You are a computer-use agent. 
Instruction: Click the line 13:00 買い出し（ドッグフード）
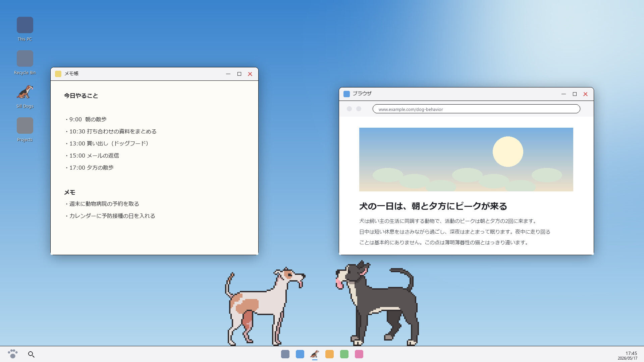(x=107, y=143)
